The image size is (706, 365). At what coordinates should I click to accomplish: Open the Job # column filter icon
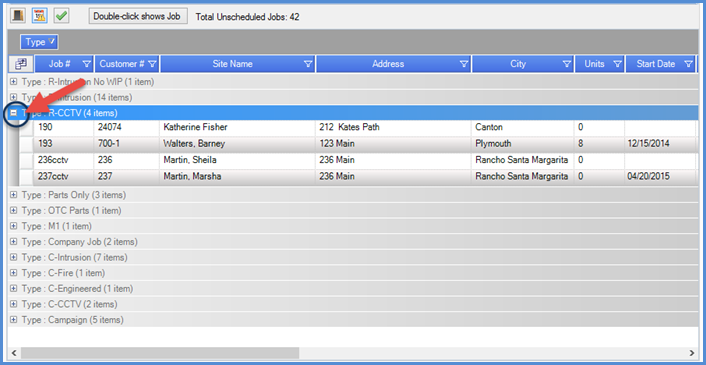point(87,64)
